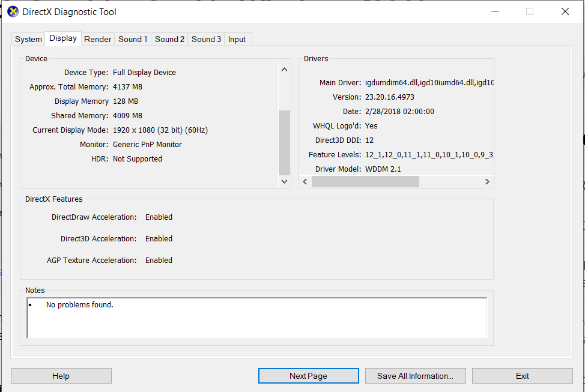Click Drivers panel scroll left arrow
This screenshot has height=392, width=585.
click(305, 182)
